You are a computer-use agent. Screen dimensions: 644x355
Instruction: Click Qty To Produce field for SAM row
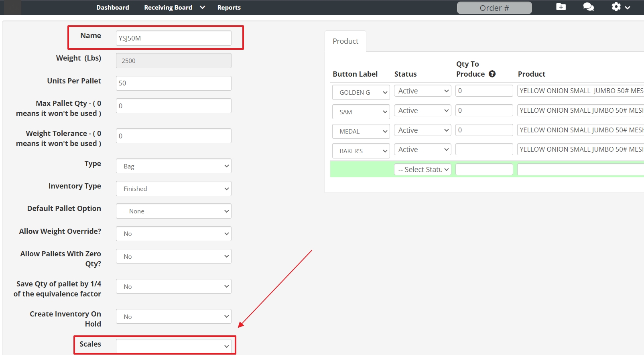pyautogui.click(x=484, y=110)
